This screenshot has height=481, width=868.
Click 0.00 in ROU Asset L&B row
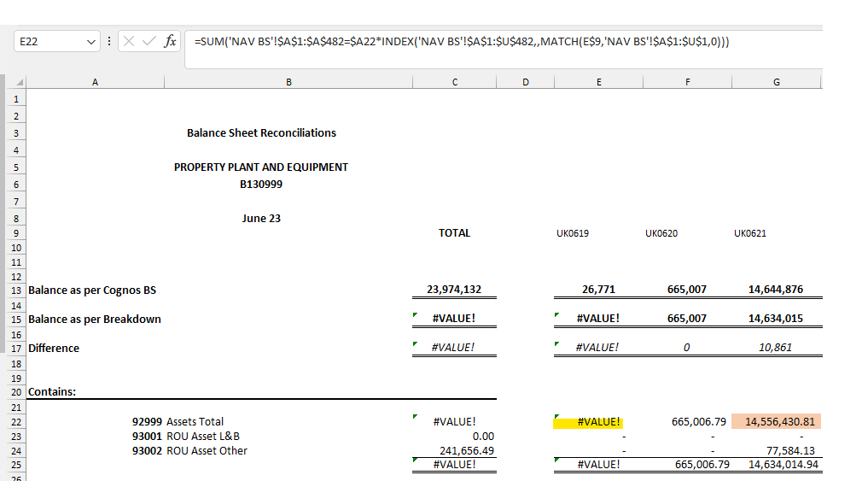[483, 437]
